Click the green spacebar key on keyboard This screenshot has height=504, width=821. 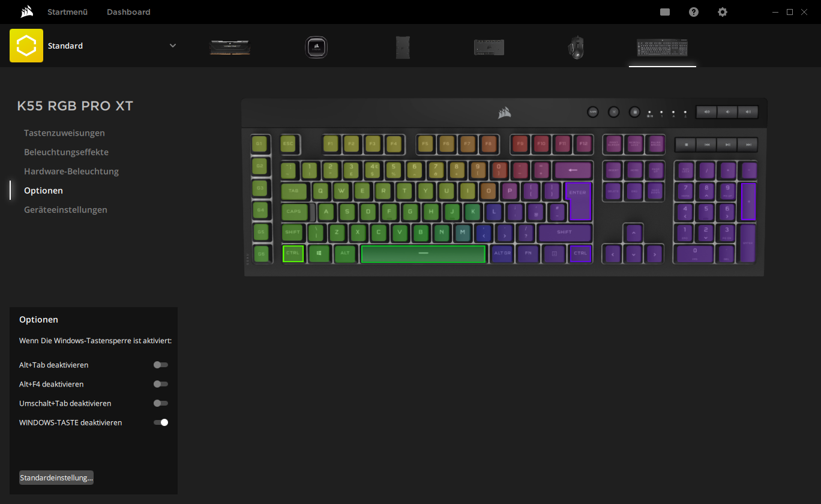pyautogui.click(x=423, y=254)
